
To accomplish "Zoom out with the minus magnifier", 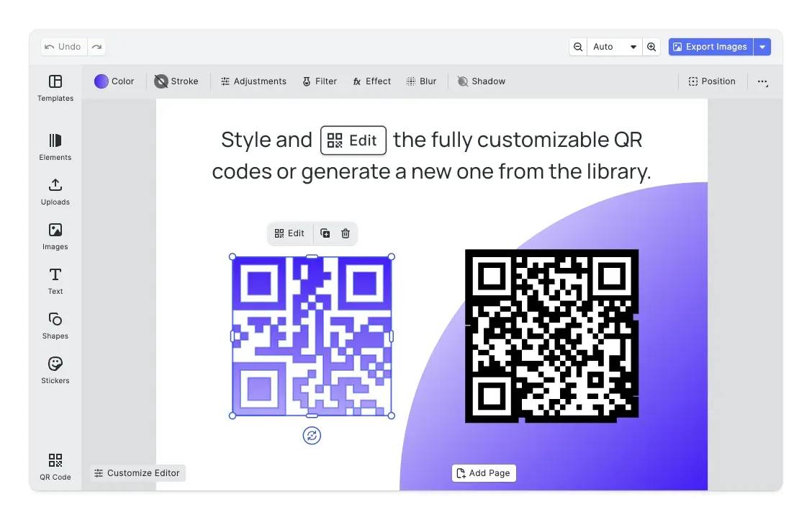I will pos(578,47).
